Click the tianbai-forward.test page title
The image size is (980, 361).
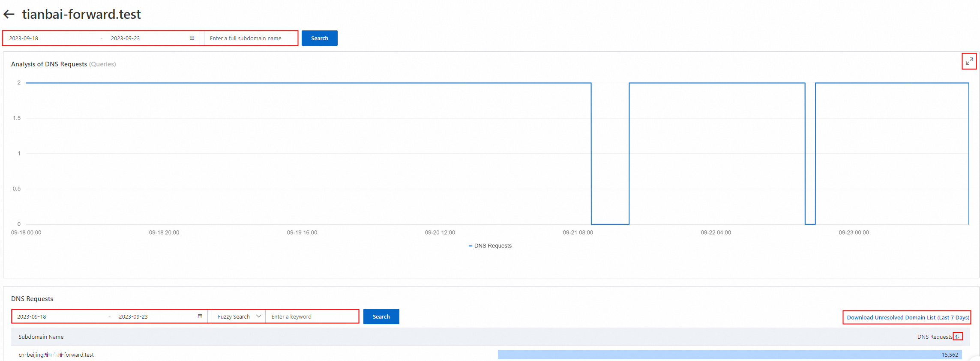[81, 15]
